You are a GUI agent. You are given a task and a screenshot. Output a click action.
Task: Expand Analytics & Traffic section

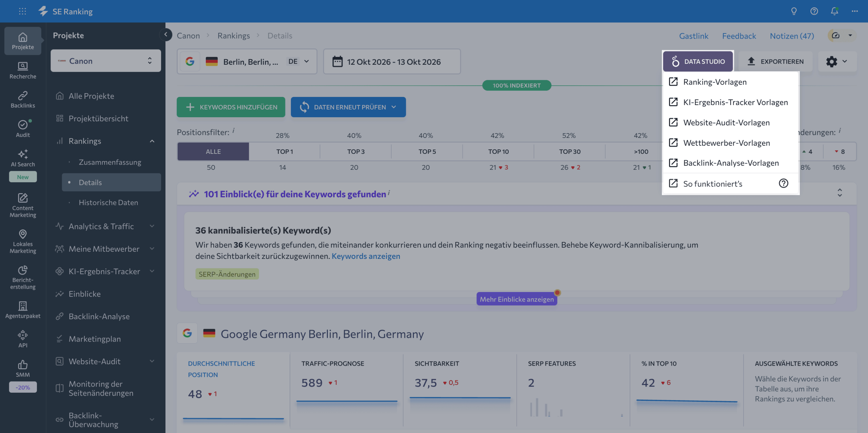(152, 226)
